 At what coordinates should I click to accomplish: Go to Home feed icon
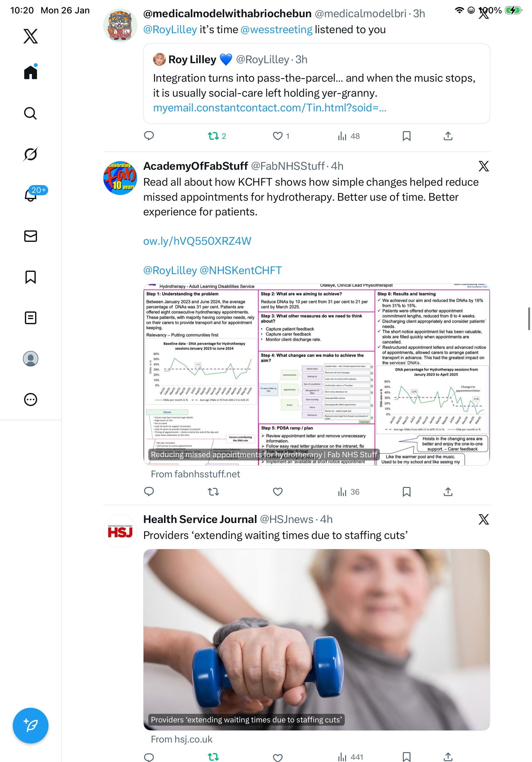31,72
